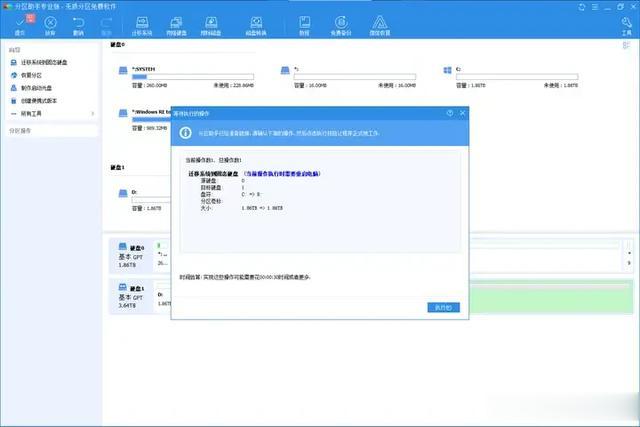Screen dimensions: 640x427
Task: Open the 免费备份 (Free Backup) toolbar icon
Action: tap(341, 25)
